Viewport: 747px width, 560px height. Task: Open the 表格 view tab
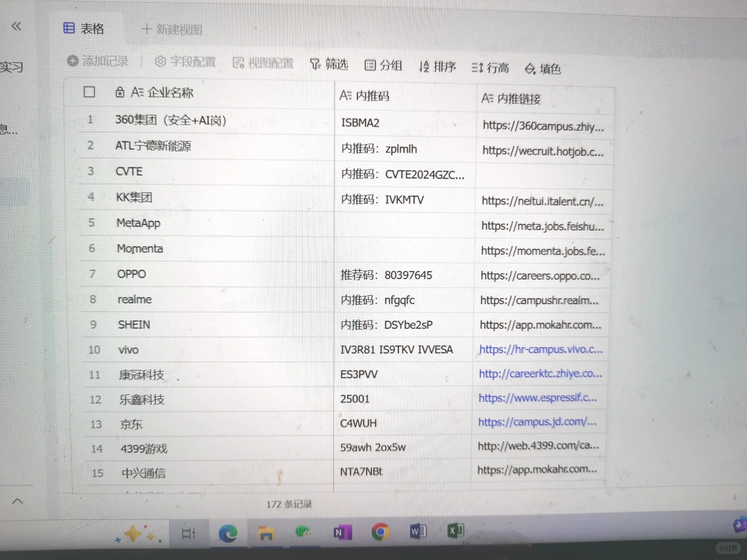coord(84,29)
